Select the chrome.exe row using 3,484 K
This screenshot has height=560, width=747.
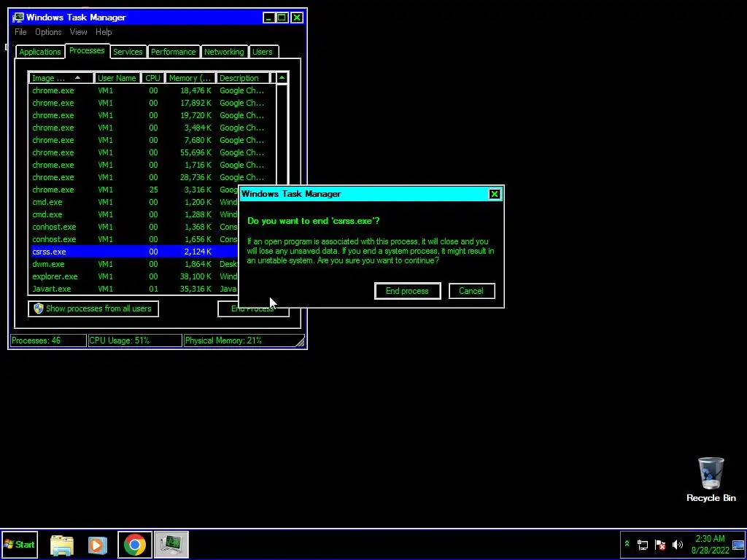152,128
